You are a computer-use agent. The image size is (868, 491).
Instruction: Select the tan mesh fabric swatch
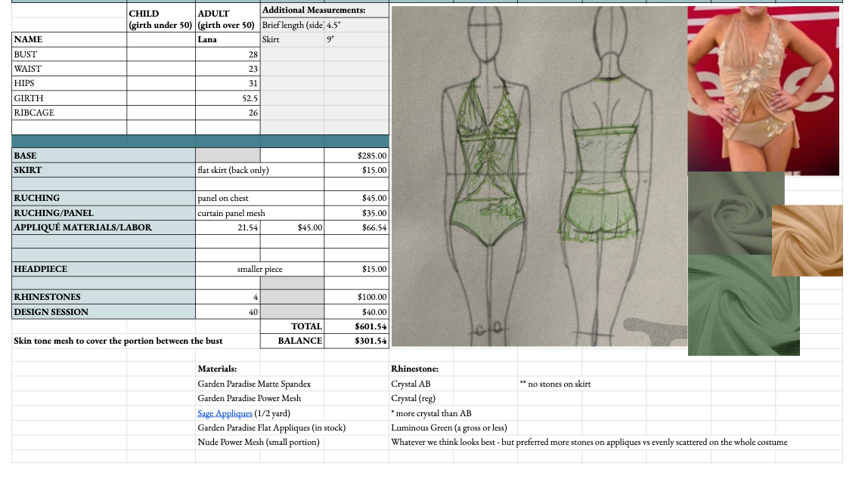pyautogui.click(x=807, y=240)
